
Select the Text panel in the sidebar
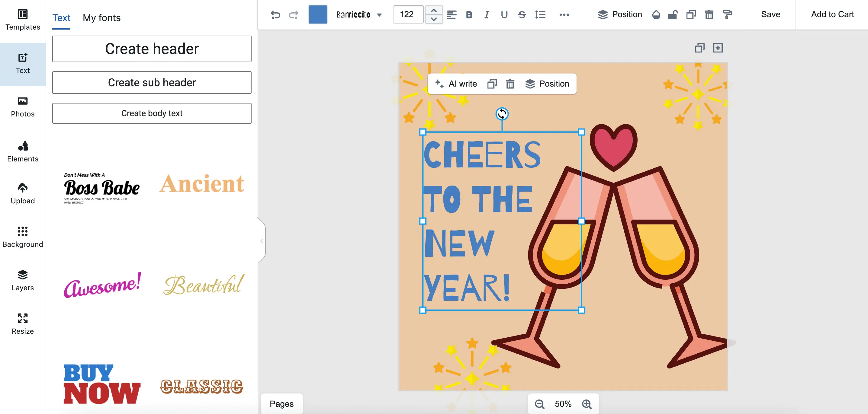click(23, 64)
